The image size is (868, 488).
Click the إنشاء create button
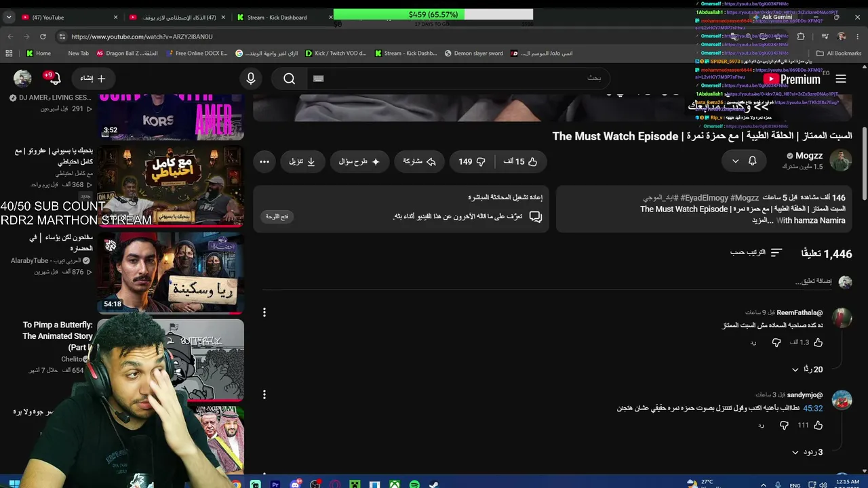point(93,79)
